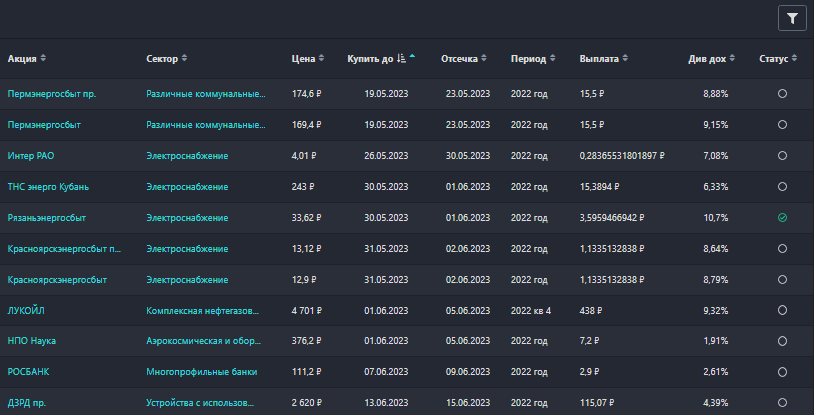
Task: Open Электроснабжение sector in Интер РАО row
Action: point(187,156)
